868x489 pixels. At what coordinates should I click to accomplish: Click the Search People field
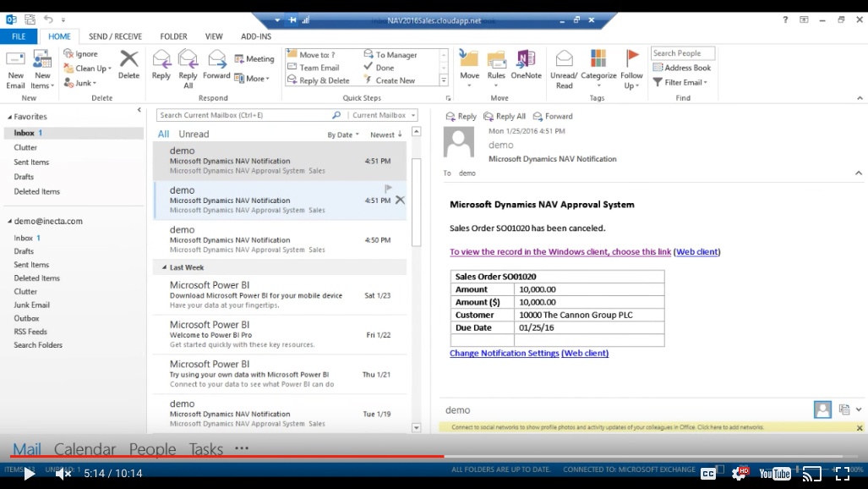click(683, 53)
